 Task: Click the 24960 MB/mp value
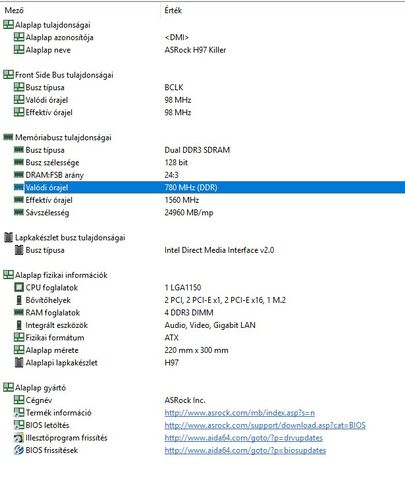189,213
